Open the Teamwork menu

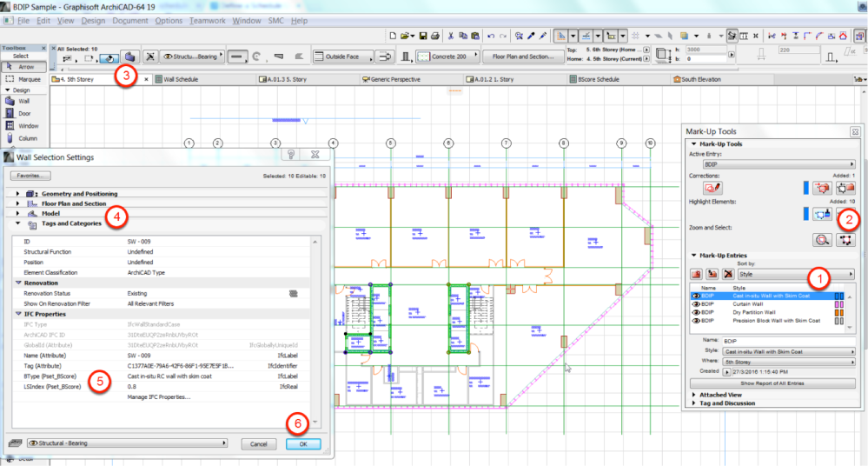208,20
